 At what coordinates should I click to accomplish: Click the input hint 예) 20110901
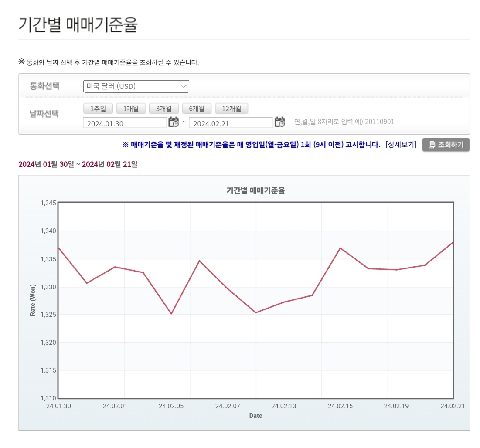click(x=374, y=122)
